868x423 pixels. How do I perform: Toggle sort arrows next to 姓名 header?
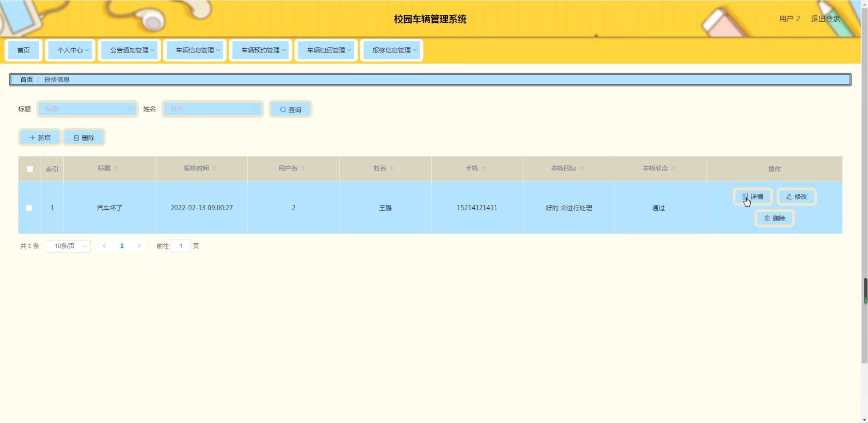[392, 168]
